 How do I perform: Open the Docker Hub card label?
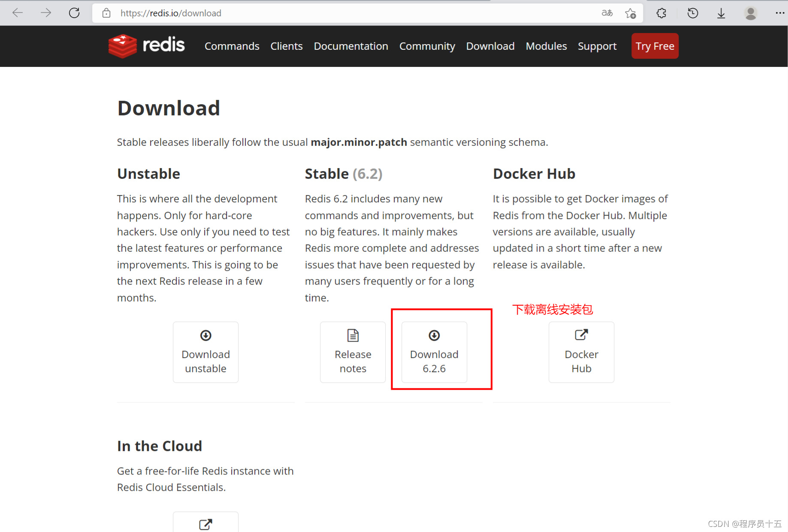pyautogui.click(x=581, y=361)
